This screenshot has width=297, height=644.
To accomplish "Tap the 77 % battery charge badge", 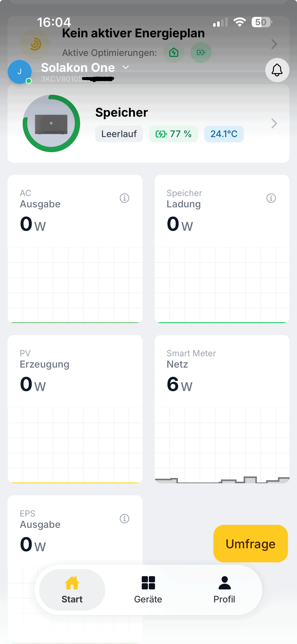I will click(173, 134).
